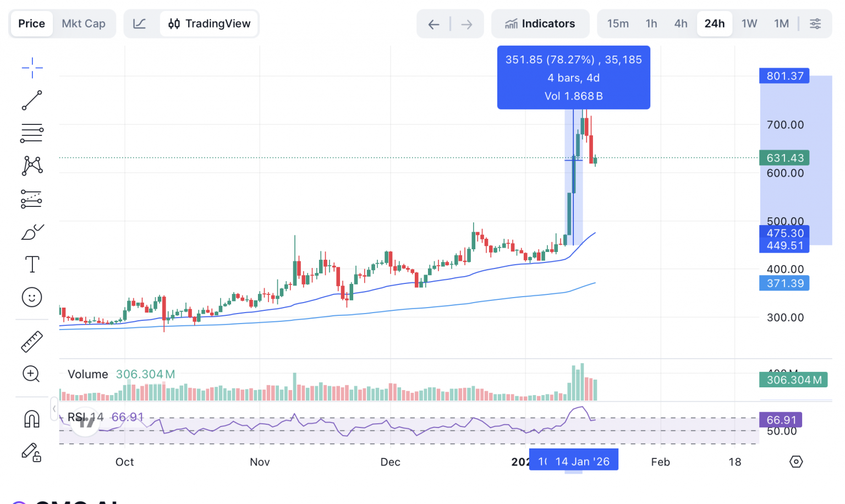The image size is (845, 504).
Task: Select the crosshair cursor tool
Action: [32, 68]
